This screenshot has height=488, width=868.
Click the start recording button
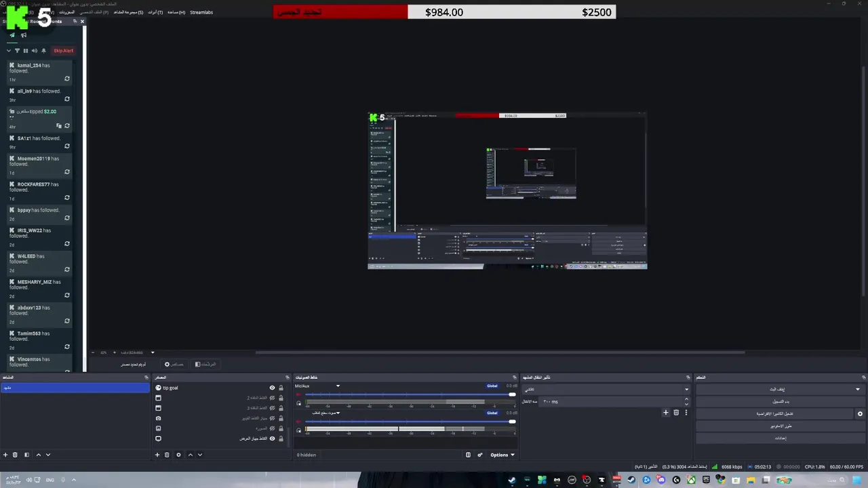point(781,402)
